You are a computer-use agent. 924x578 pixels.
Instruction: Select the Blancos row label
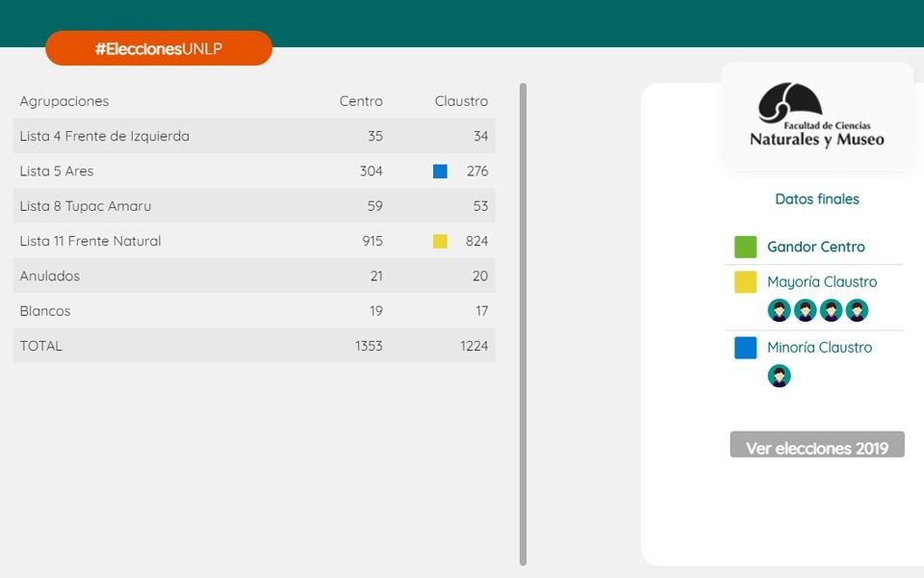pyautogui.click(x=45, y=311)
